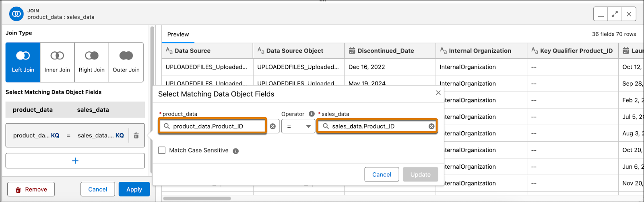Show Operator info tooltip icon
The width and height of the screenshot is (644, 202).
[x=312, y=114]
